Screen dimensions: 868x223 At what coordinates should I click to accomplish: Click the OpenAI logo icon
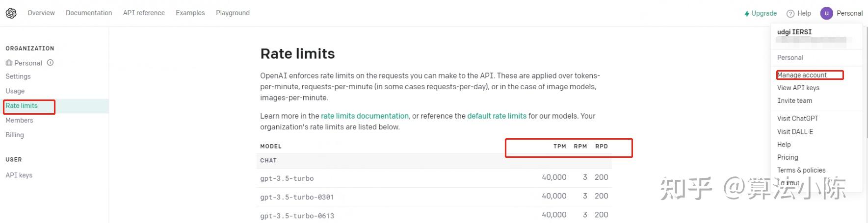[11, 13]
